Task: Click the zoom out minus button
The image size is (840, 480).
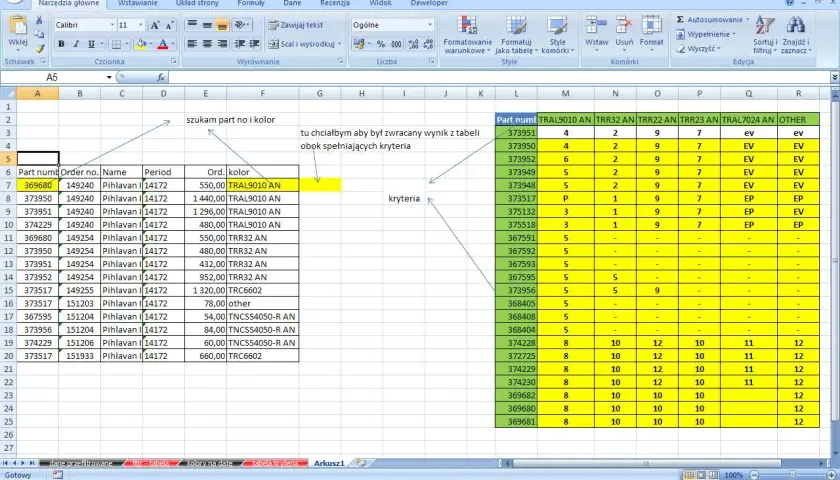Action: pos(754,475)
